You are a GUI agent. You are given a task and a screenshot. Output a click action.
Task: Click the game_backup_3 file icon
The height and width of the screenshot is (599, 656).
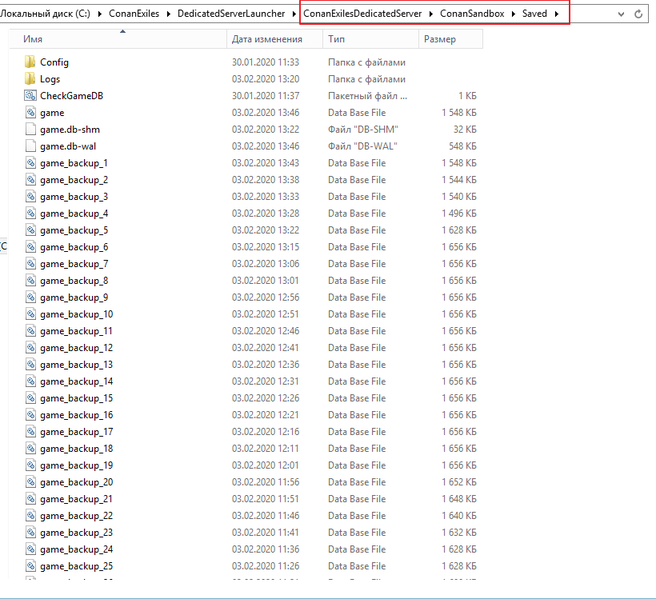(31, 197)
